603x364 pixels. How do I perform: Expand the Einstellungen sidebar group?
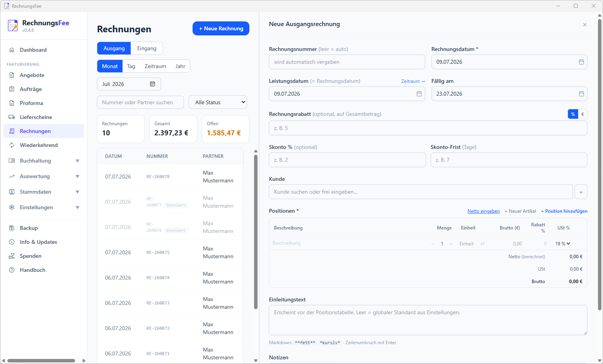[44, 207]
